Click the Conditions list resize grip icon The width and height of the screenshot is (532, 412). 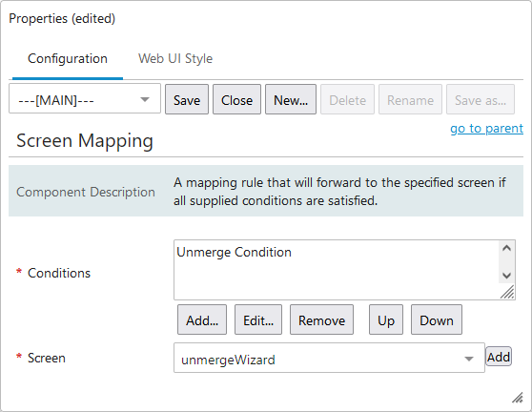tap(507, 292)
